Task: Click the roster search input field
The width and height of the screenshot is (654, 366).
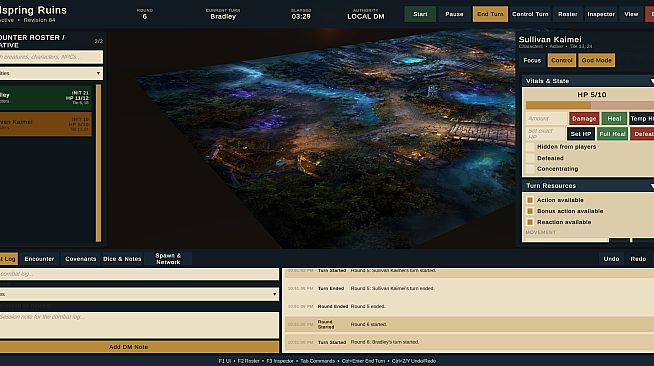Action: (x=51, y=57)
